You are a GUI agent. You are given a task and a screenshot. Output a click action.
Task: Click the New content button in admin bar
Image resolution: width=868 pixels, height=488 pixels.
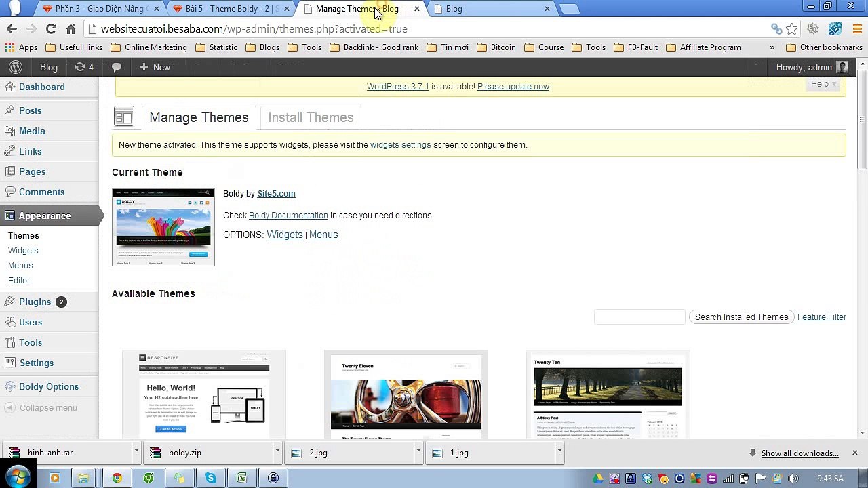155,67
